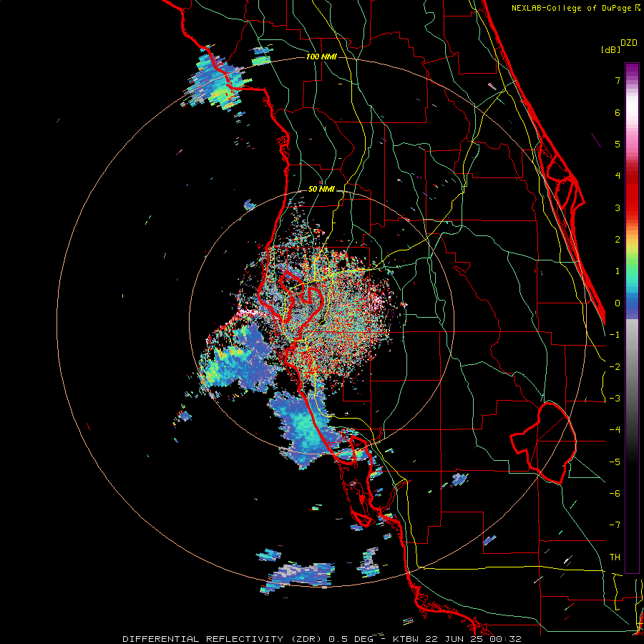Click the 6 tick label on scale
Image resolution: width=644 pixels, height=644 pixels.
coord(618,112)
